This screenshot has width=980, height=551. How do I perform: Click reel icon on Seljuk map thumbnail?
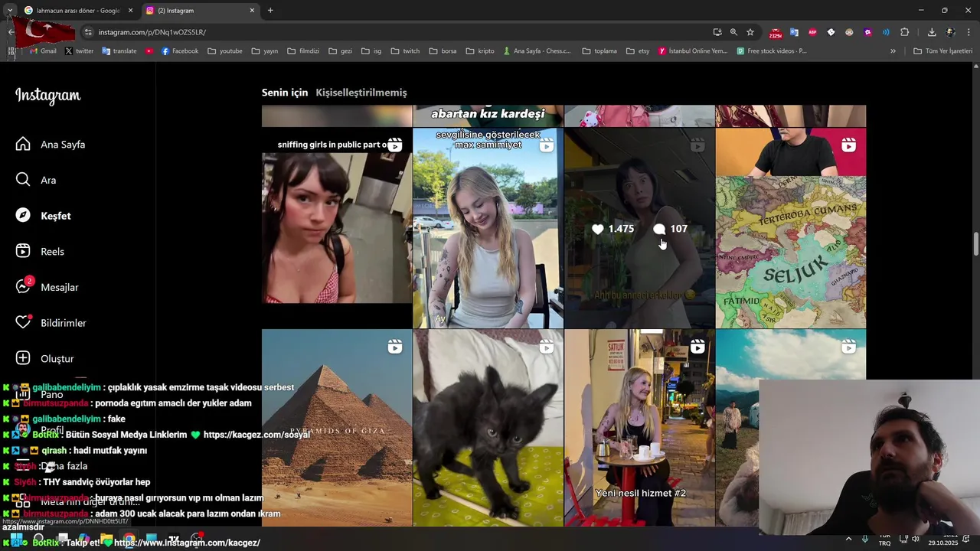click(848, 145)
